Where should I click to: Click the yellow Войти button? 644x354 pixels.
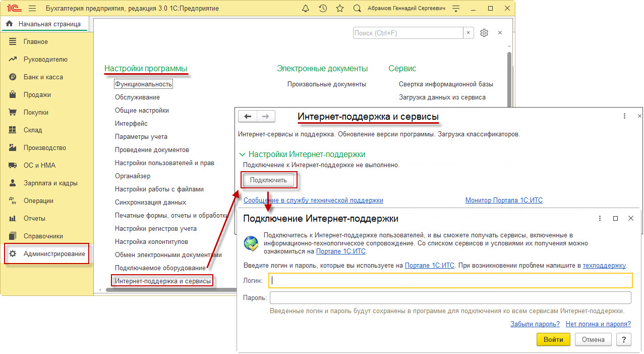[553, 339]
